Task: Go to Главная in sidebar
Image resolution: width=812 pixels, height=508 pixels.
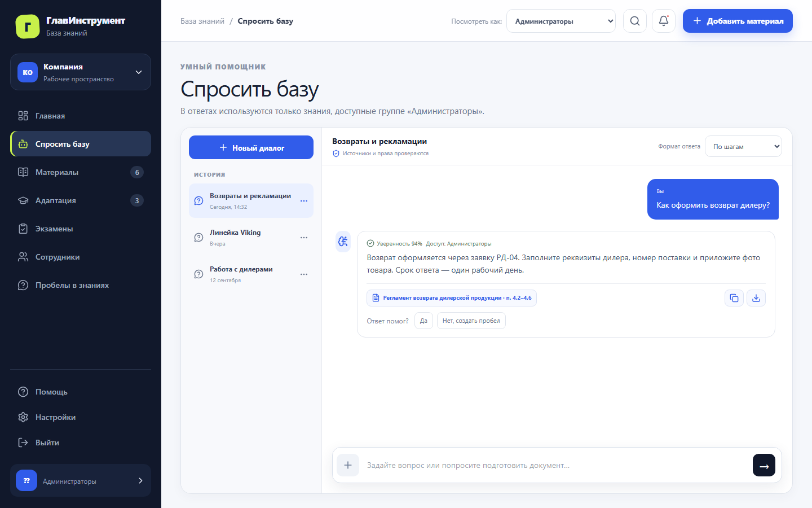Action: (x=81, y=116)
